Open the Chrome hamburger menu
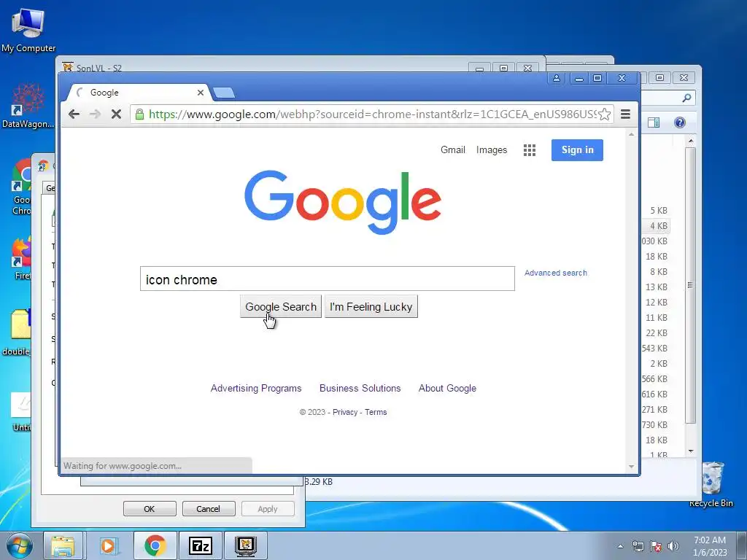 625,114
